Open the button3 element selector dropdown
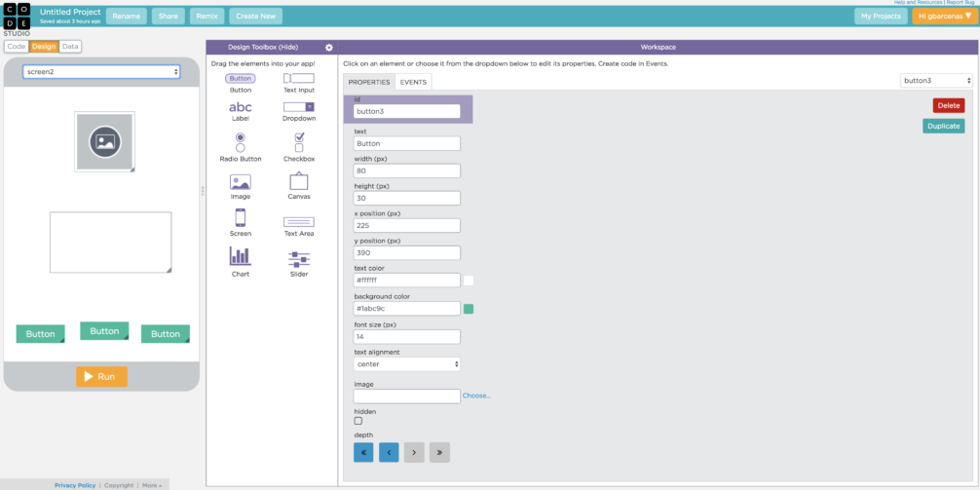The width and height of the screenshot is (980, 490). click(936, 80)
